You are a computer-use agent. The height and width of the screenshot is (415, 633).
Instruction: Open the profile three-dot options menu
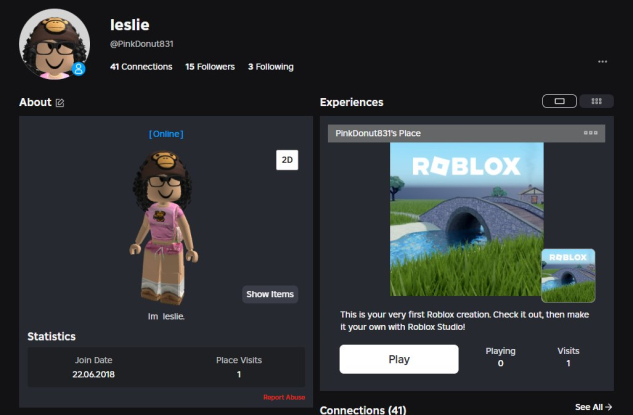(602, 62)
